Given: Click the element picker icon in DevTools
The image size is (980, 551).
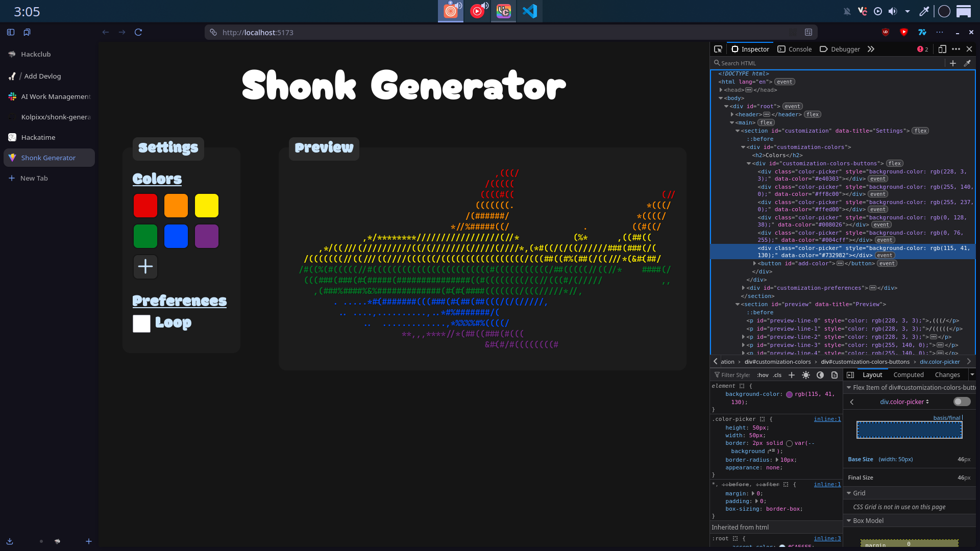Looking at the screenshot, I should (718, 49).
